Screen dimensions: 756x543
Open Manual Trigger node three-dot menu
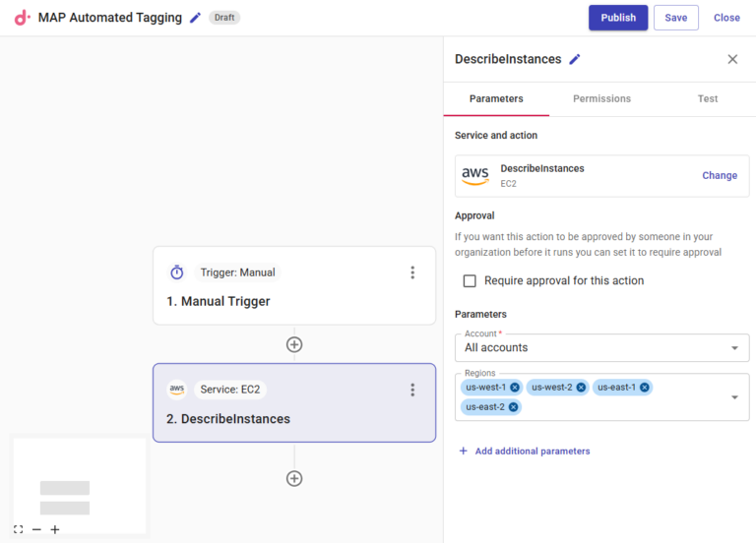pyautogui.click(x=412, y=272)
